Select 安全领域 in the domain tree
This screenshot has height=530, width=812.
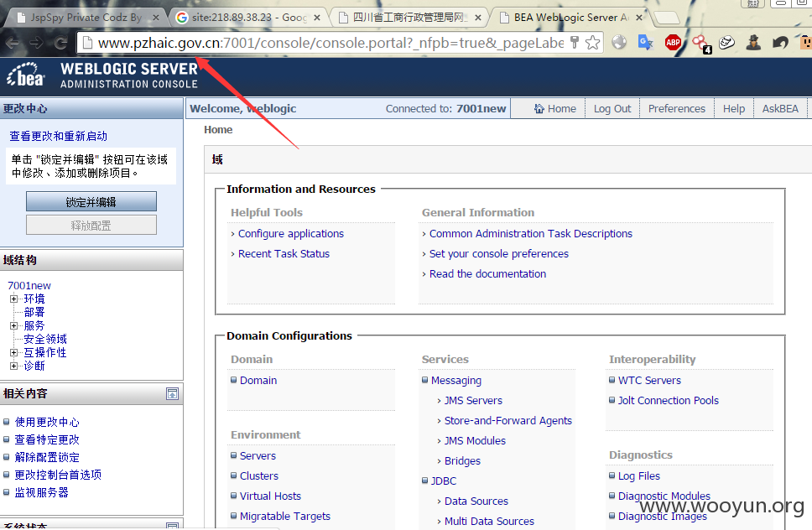45,339
